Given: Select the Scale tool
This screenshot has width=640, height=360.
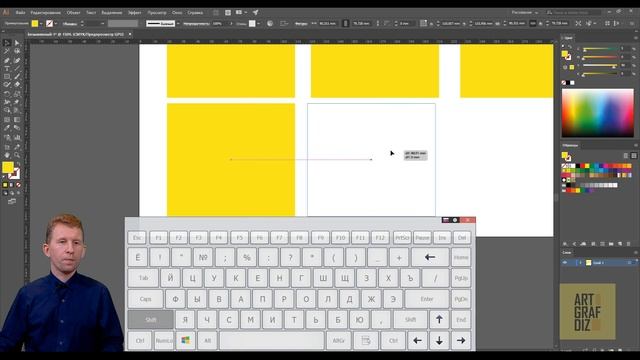Looking at the screenshot, I should coord(17,93).
